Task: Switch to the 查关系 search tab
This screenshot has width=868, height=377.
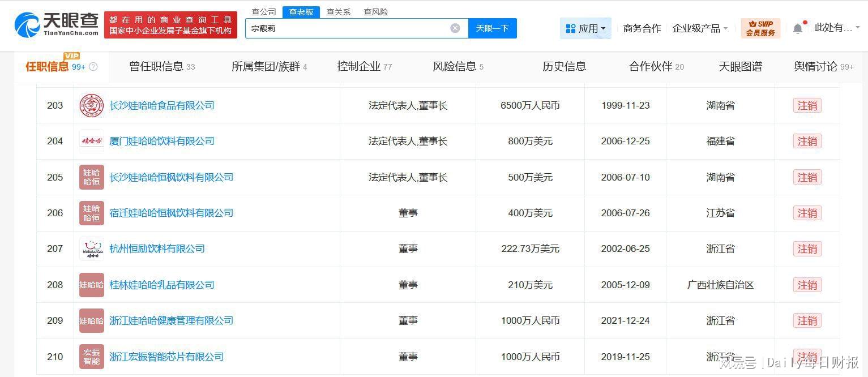Action: 338,12
